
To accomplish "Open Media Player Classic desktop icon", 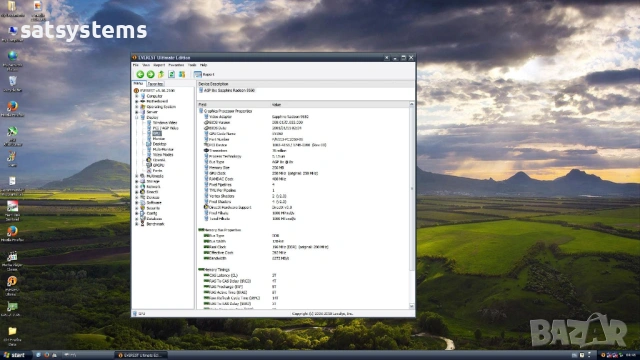I will (x=12, y=261).
